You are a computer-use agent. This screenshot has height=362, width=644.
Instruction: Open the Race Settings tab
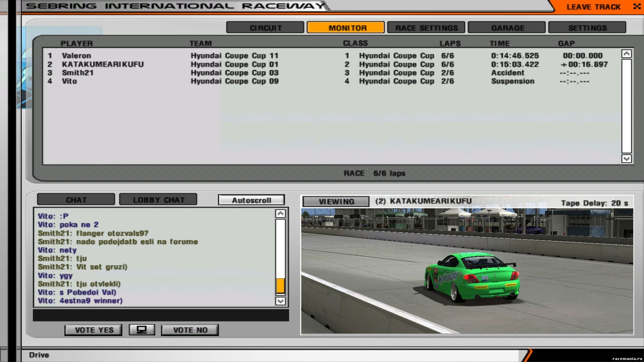coord(426,27)
